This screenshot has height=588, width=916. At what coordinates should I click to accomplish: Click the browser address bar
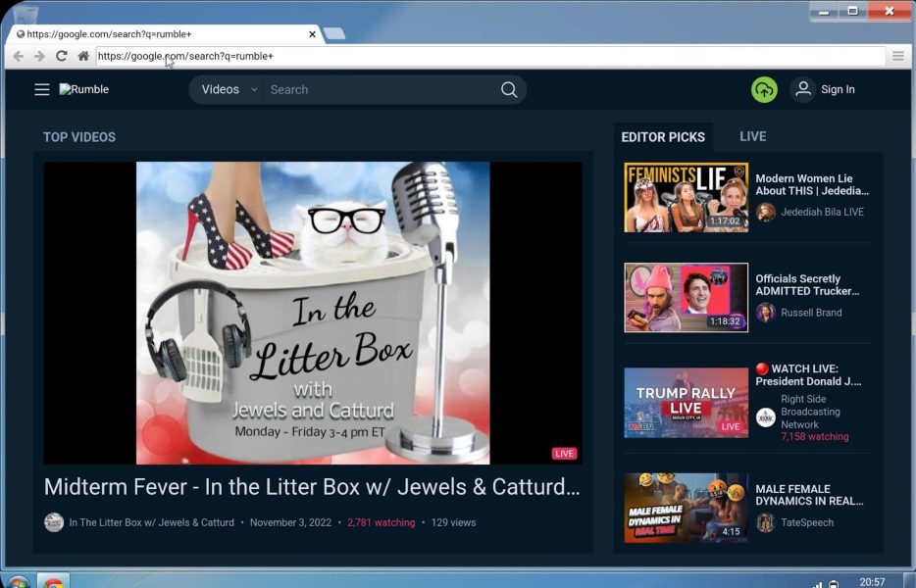coord(490,56)
